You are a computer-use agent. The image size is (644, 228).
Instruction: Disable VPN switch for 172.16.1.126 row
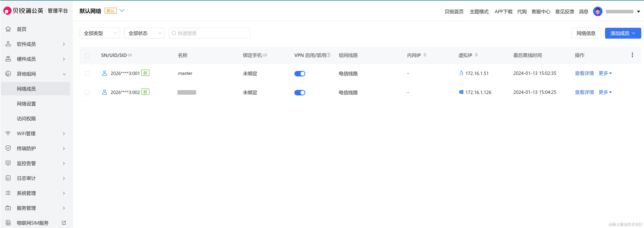300,93
